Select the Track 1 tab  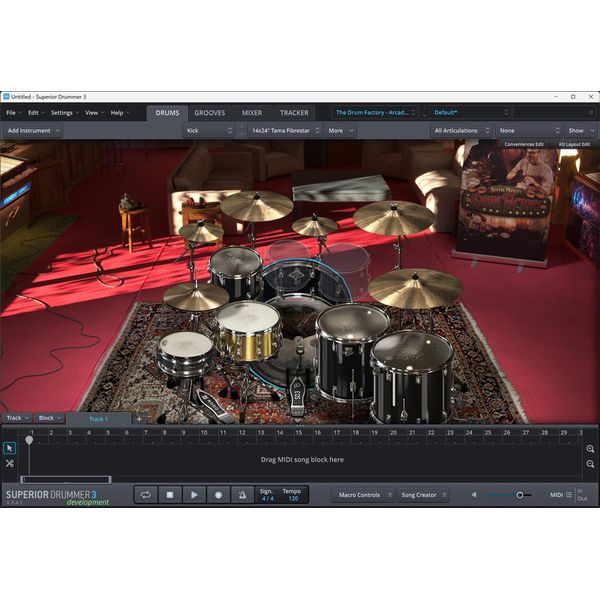point(98,419)
